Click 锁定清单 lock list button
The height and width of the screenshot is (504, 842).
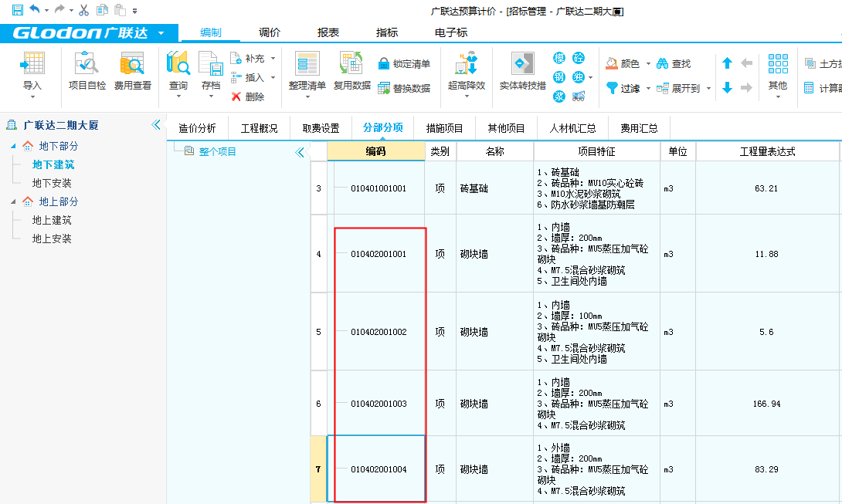click(403, 64)
